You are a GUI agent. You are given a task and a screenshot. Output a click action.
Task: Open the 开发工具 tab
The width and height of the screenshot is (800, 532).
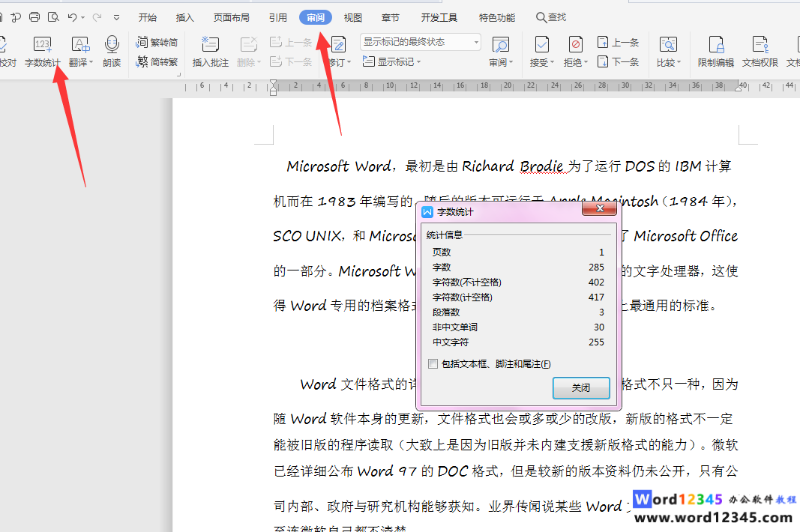(x=439, y=17)
